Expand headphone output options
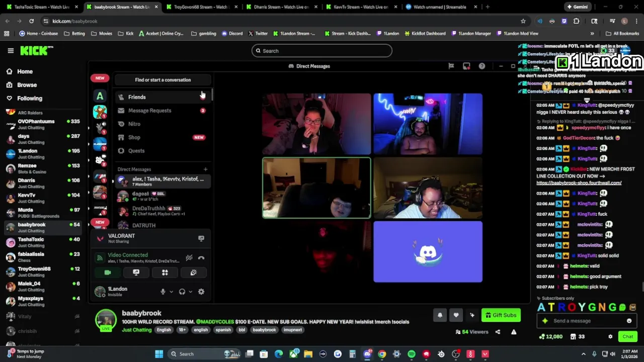 190,292
